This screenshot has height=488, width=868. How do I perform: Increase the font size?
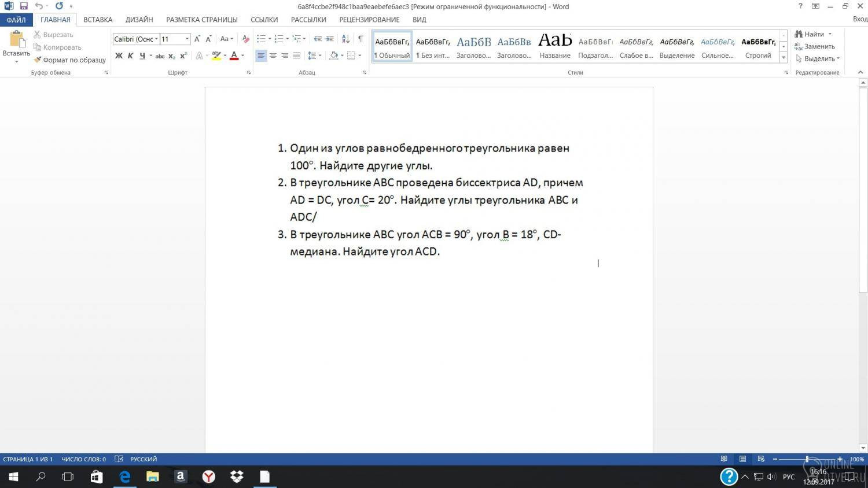pos(197,39)
